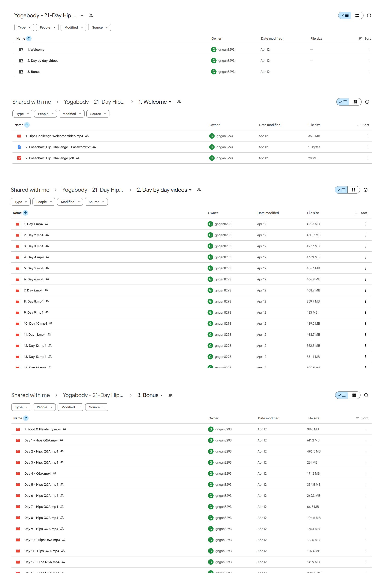Open More actions for '12. Day 12.mp4'
The height and width of the screenshot is (588, 387).
365,346
